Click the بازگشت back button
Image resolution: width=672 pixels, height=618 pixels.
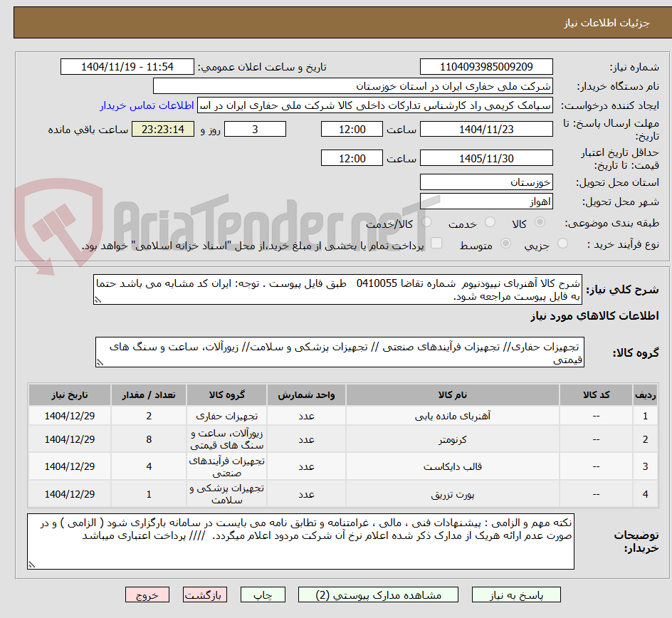[205, 595]
